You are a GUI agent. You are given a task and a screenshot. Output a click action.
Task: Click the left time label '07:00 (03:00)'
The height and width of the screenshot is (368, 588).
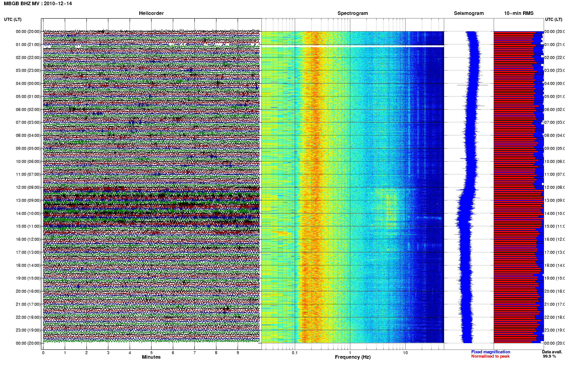28,122
